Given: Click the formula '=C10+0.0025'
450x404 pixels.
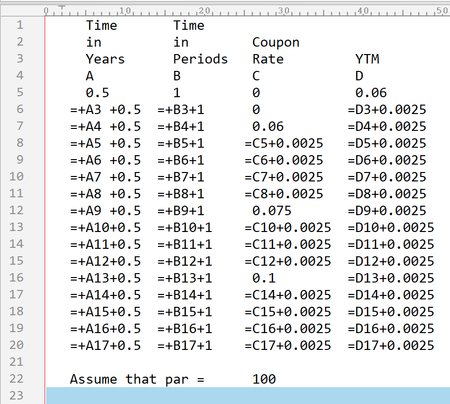Looking at the screenshot, I should 288,228.
